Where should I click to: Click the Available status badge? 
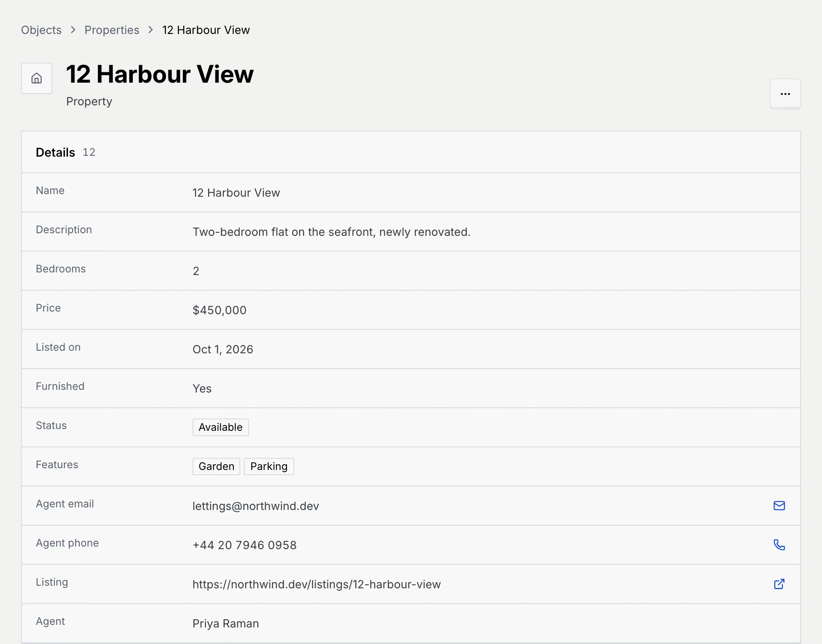tap(221, 427)
